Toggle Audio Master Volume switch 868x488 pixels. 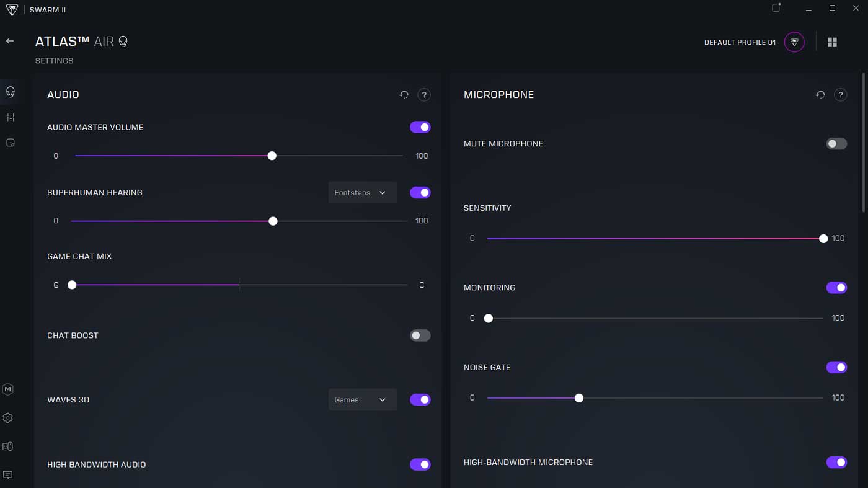coord(420,127)
